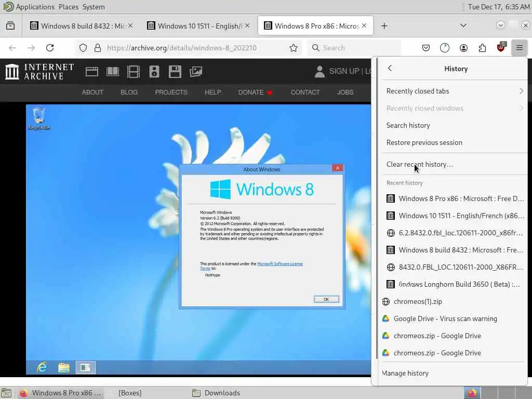Select Clear recent history…
This screenshot has width=532, height=399.
[455, 164]
